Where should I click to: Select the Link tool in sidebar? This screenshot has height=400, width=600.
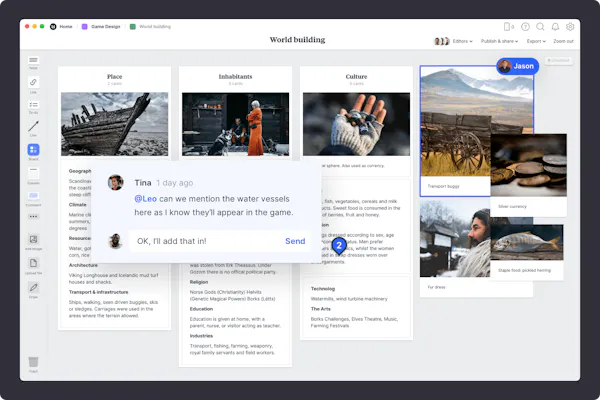click(33, 84)
